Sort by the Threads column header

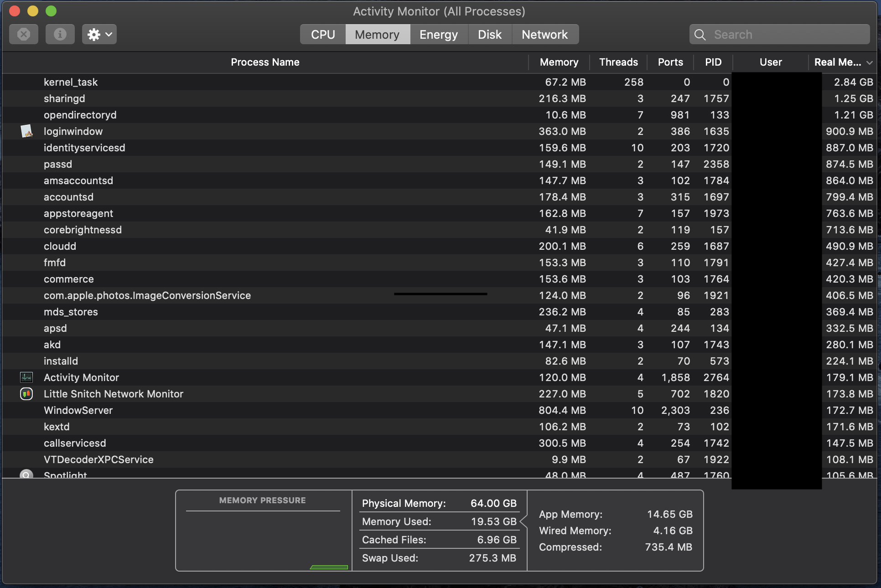[x=618, y=62]
